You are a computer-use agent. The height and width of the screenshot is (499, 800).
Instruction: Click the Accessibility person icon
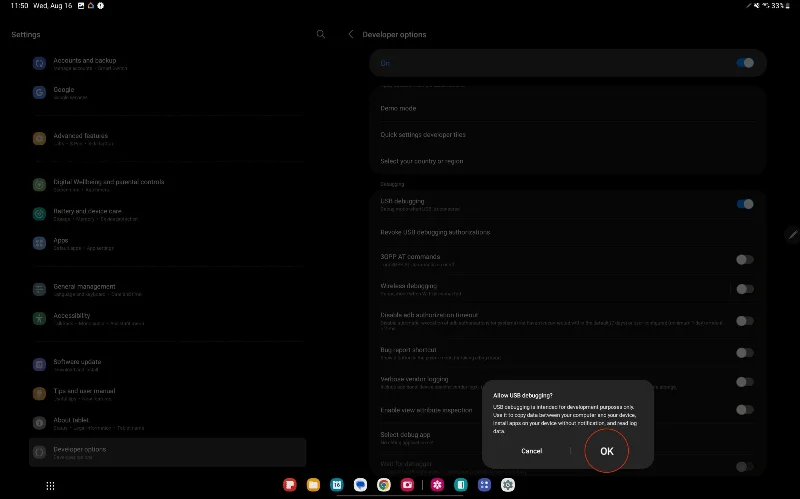point(39,318)
